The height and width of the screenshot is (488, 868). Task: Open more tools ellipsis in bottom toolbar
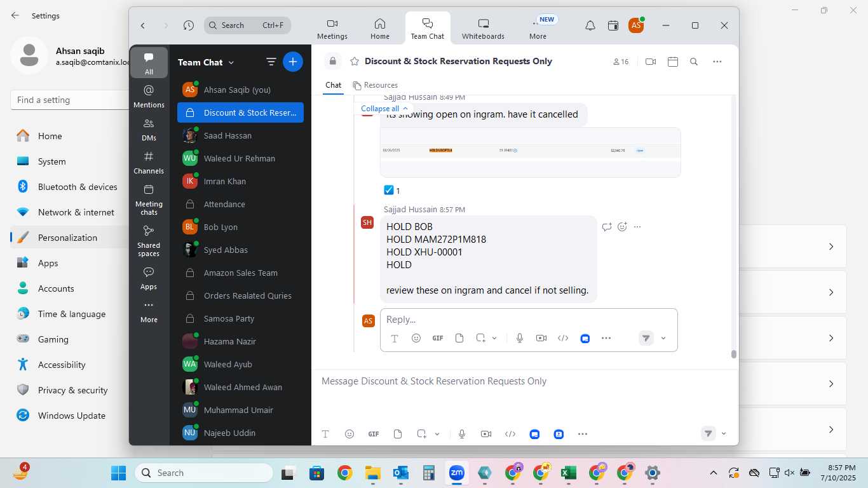[x=583, y=434]
